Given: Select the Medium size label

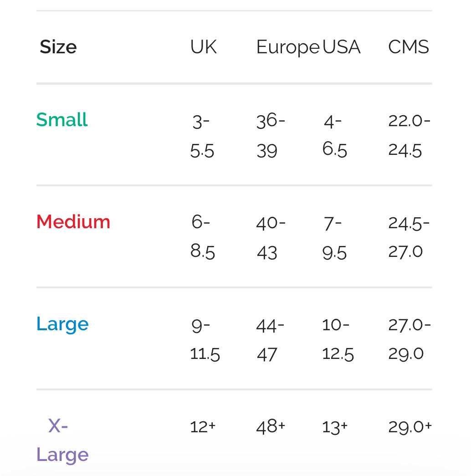Looking at the screenshot, I should pos(73,222).
